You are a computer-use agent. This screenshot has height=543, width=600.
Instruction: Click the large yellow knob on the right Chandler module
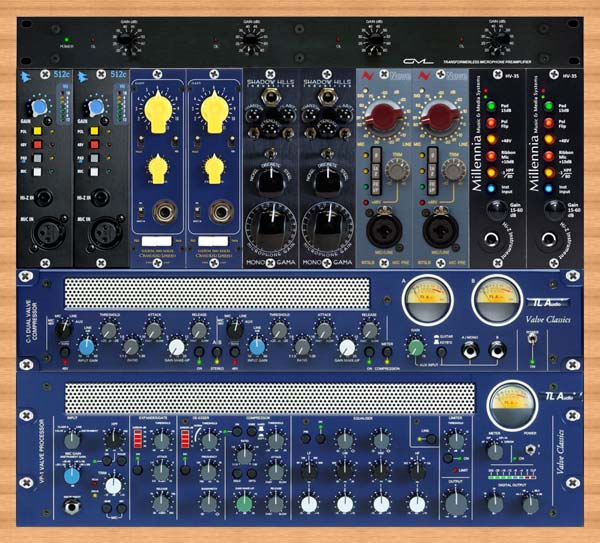click(215, 110)
